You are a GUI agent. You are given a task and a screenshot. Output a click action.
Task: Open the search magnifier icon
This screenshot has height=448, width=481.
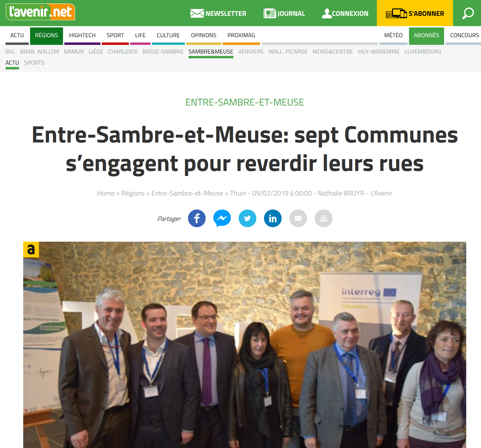click(x=468, y=13)
